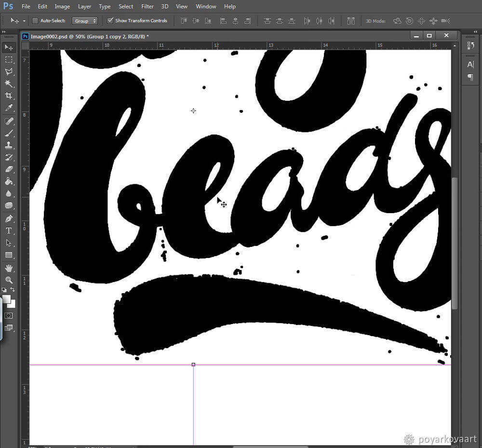This screenshot has height=448, width=482.
Task: Click 3D Rotate mode icon
Action: [397, 21]
